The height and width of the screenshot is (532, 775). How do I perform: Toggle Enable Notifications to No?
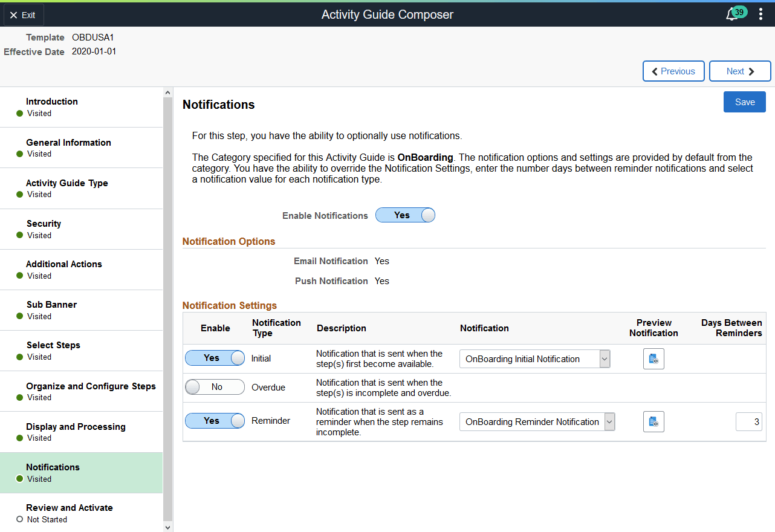(x=405, y=215)
